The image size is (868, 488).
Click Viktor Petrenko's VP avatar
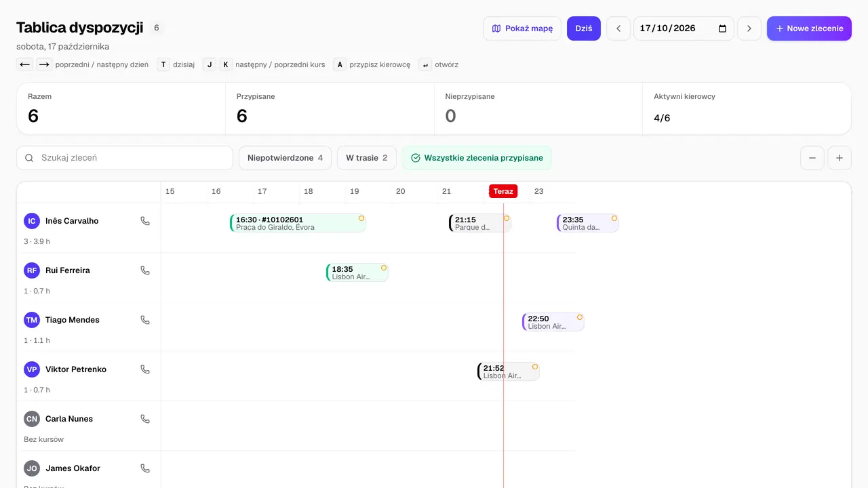(x=32, y=369)
